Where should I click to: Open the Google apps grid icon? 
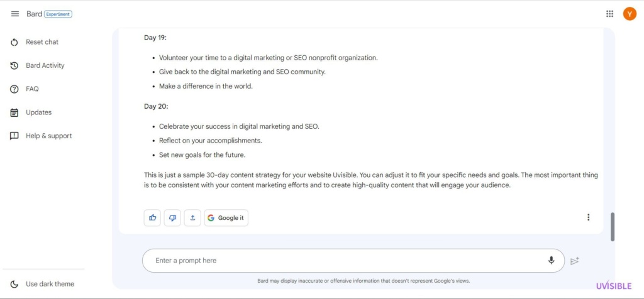point(609,14)
